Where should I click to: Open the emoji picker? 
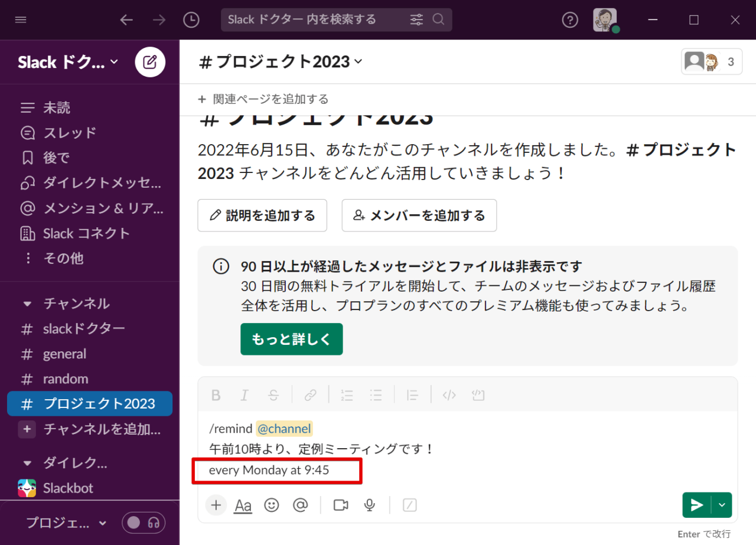(x=272, y=505)
